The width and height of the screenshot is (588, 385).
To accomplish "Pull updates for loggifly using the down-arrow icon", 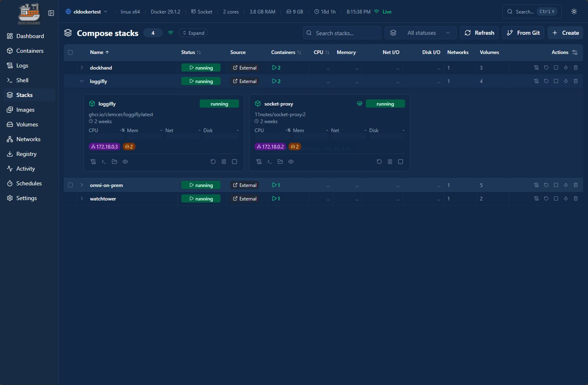I will tap(566, 81).
